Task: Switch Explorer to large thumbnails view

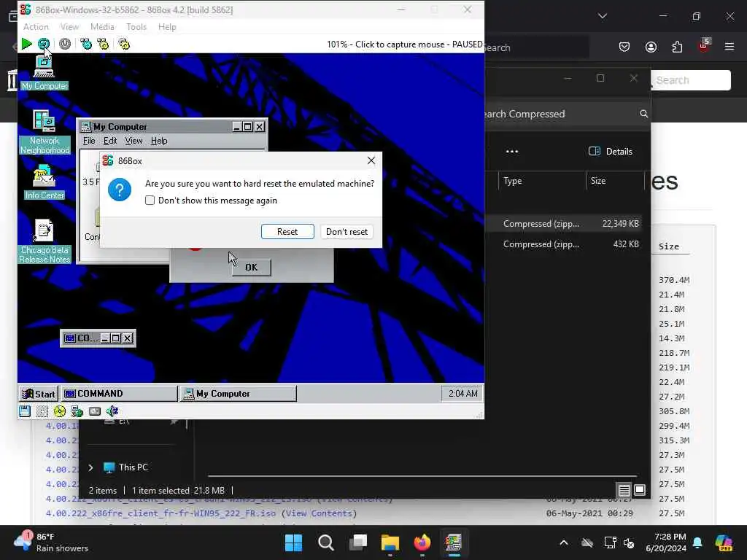Action: click(640, 490)
